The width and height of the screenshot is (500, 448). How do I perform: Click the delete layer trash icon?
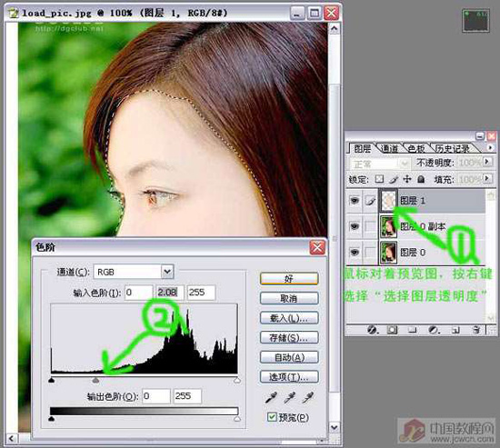coord(476,329)
